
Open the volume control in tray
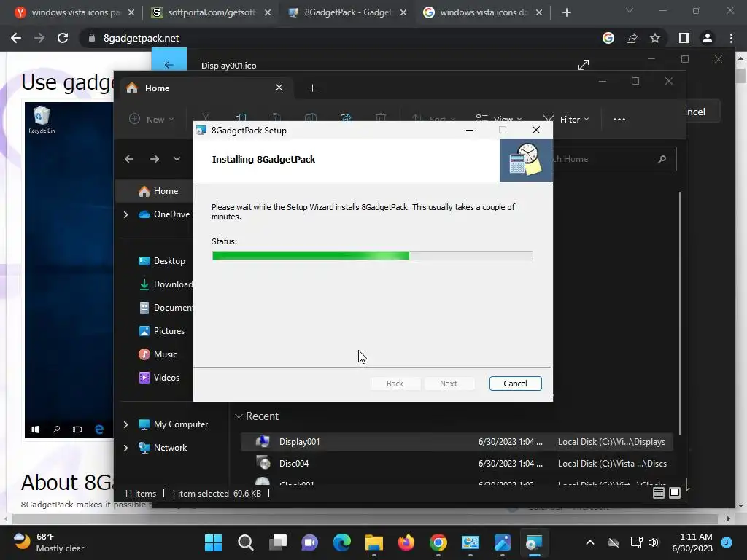[x=653, y=542]
